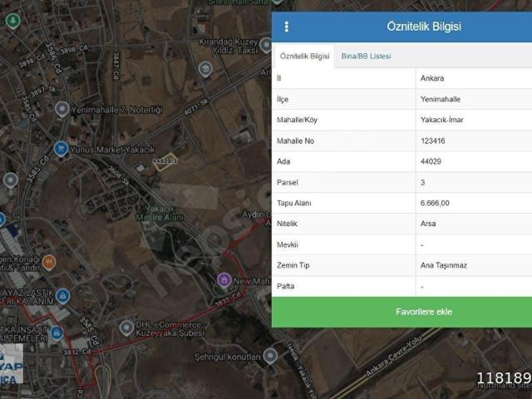Click the purple New Mahal home pin
This screenshot has height=399, width=532.
pos(224,281)
